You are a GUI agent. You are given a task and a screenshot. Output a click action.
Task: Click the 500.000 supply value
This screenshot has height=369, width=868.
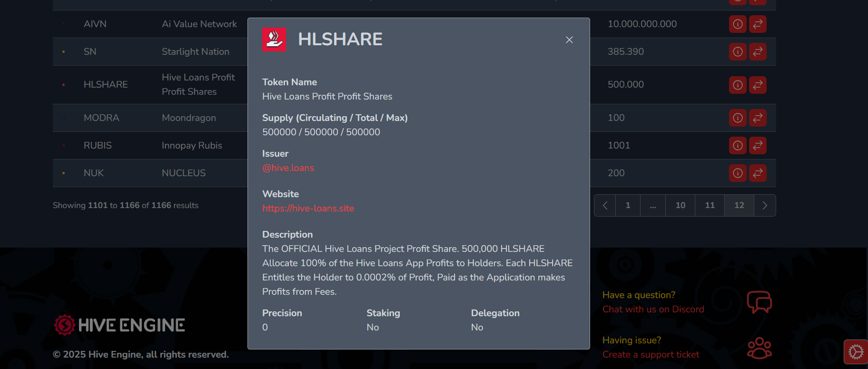click(626, 84)
